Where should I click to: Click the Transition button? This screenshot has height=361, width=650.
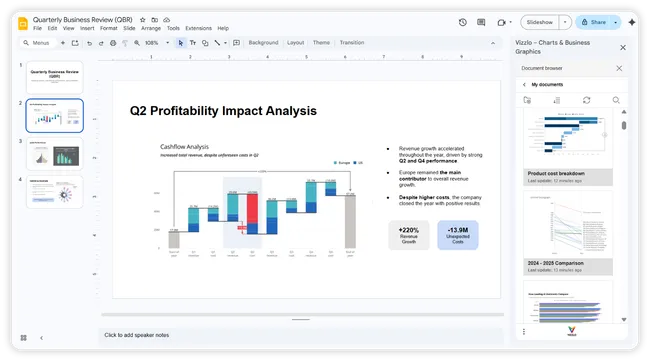[352, 43]
